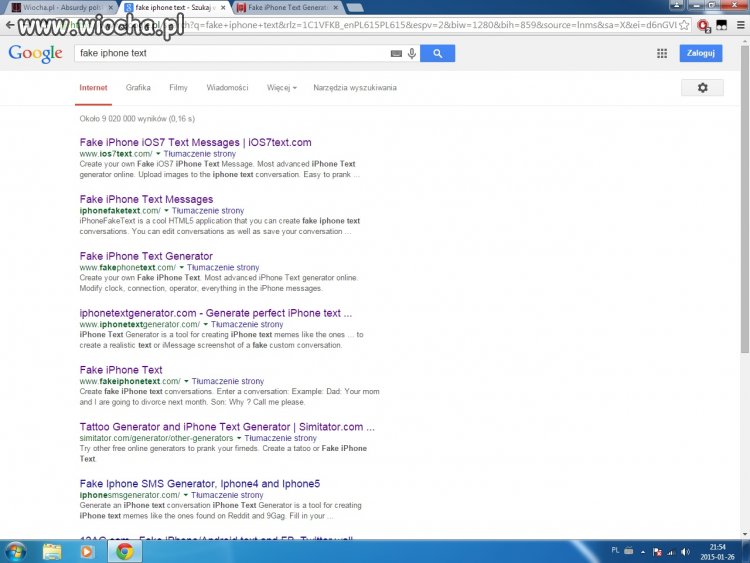Switch to Fake iPhone Text Generator tab
The image size is (750, 563).
click(288, 8)
